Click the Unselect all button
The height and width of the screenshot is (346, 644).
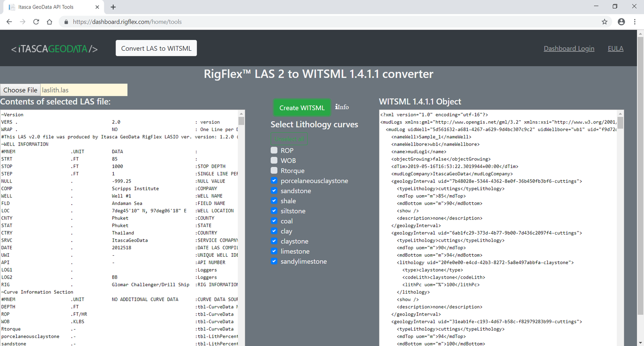click(x=289, y=139)
